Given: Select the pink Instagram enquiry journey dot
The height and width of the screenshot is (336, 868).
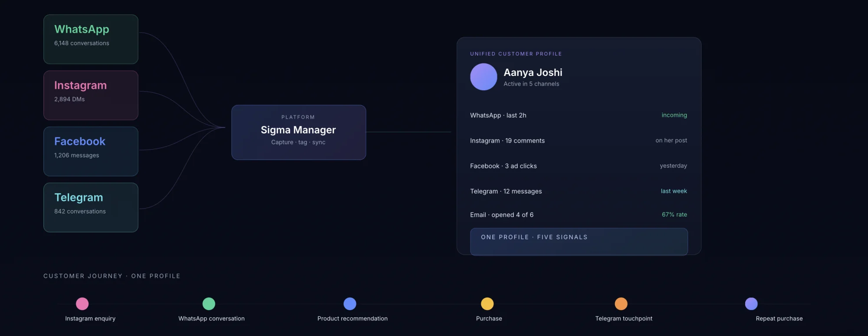Looking at the screenshot, I should [x=82, y=303].
